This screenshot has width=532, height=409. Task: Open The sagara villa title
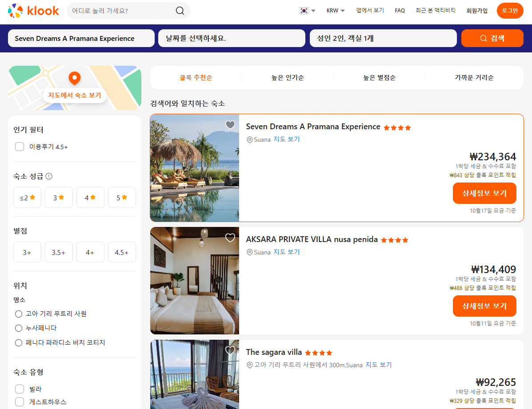274,352
